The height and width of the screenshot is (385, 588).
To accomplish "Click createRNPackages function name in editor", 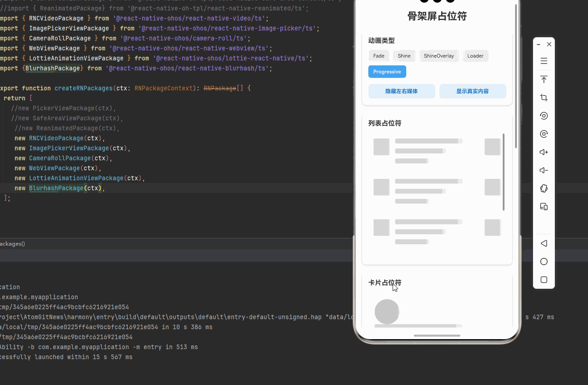I will pos(83,88).
